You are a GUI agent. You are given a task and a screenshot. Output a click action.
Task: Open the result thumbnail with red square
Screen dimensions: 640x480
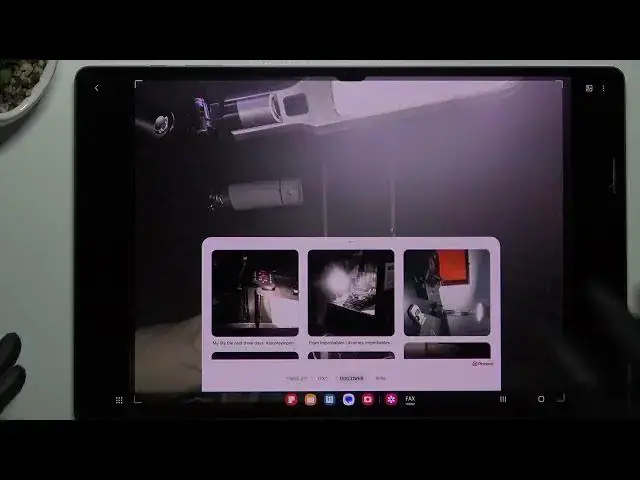[447, 293]
